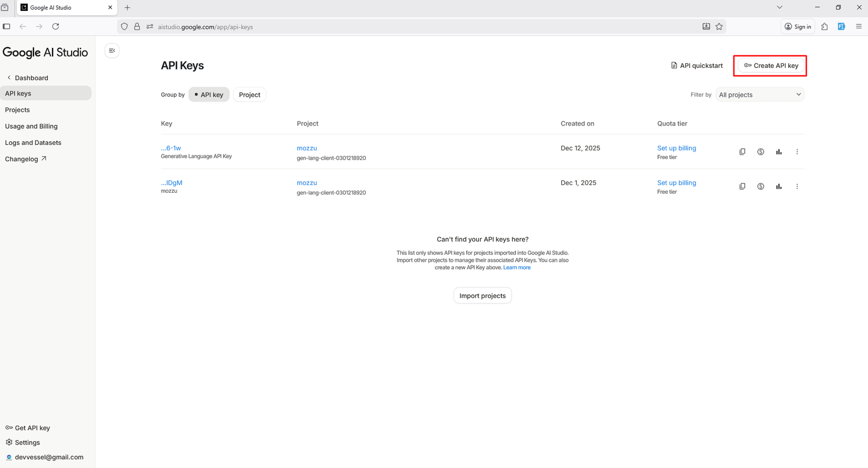
Task: Select API keys in sidebar
Action: [x=46, y=93]
